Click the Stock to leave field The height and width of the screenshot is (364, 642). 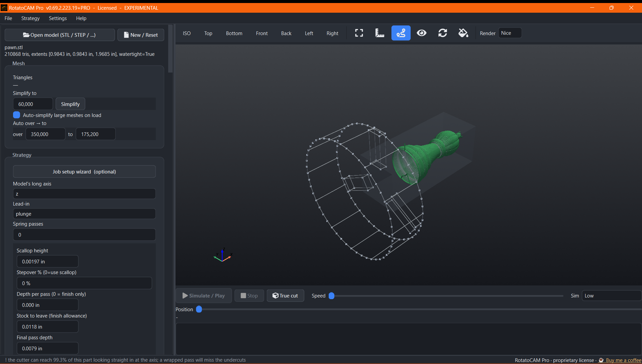pyautogui.click(x=47, y=327)
